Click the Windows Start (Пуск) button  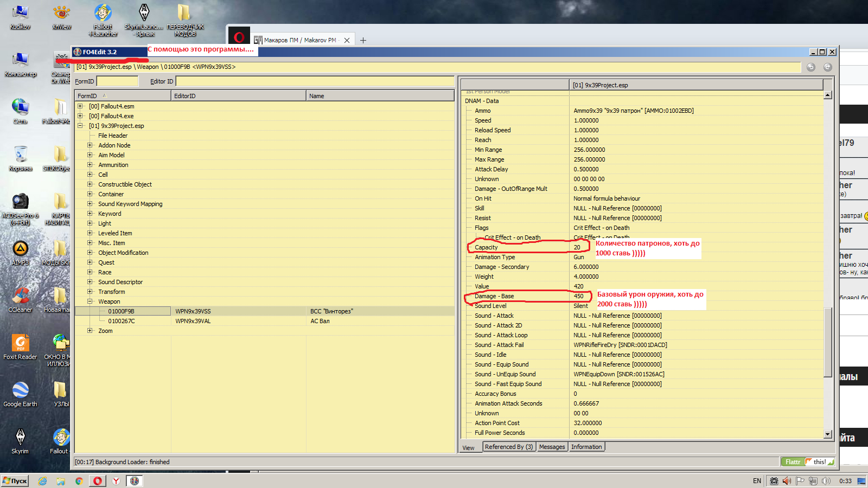click(x=15, y=481)
